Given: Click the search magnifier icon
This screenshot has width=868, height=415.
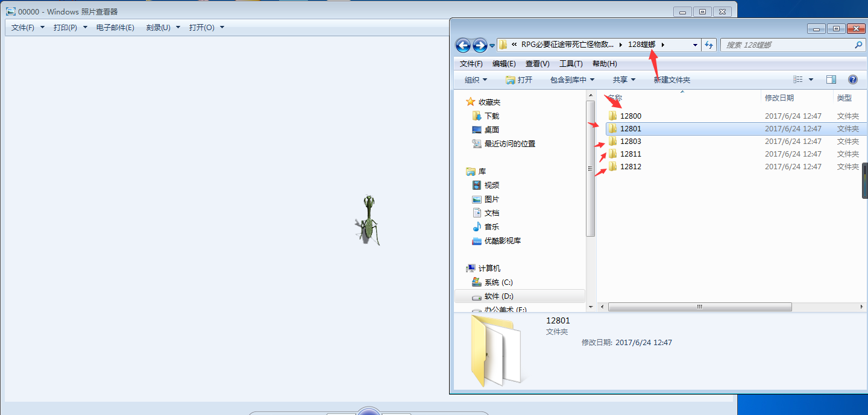Looking at the screenshot, I should click(859, 45).
